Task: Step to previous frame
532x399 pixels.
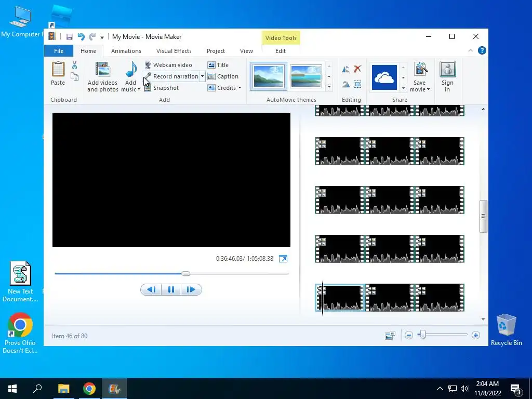Action: click(151, 289)
